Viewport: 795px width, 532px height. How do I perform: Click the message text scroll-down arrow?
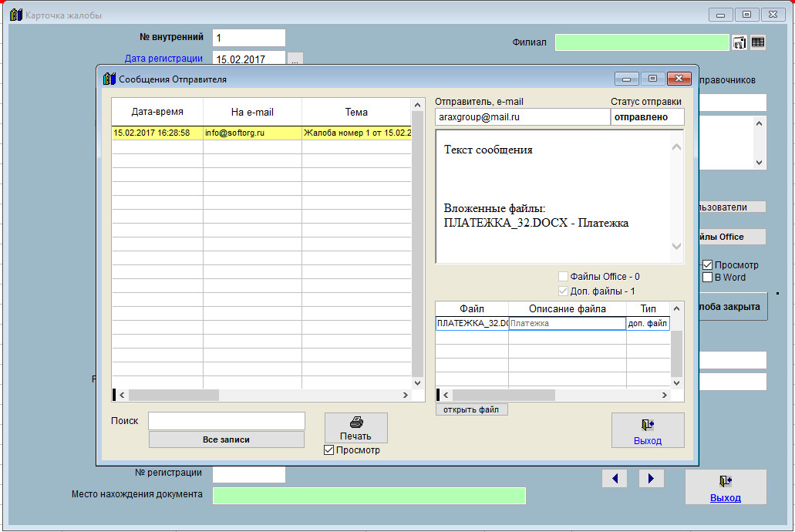click(676, 247)
